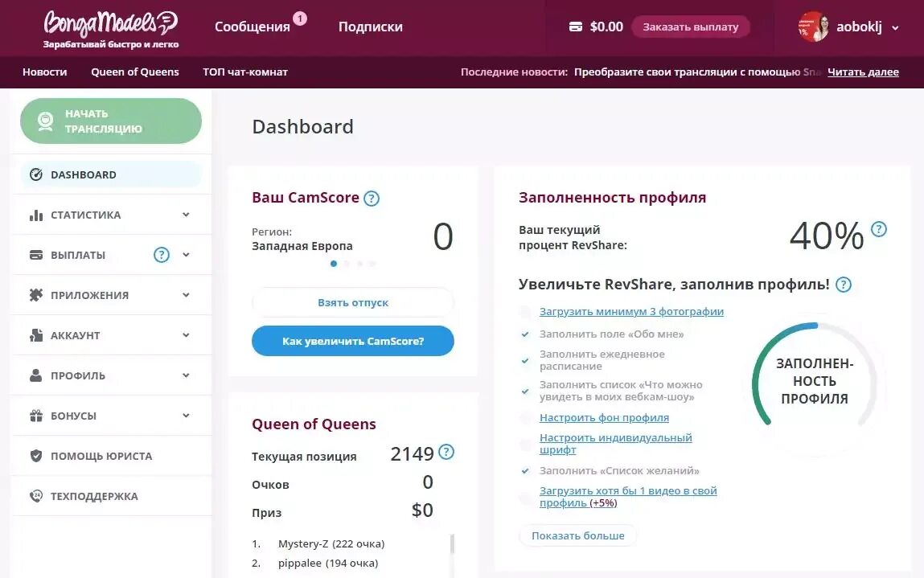Click the Показать больше button

(x=577, y=535)
